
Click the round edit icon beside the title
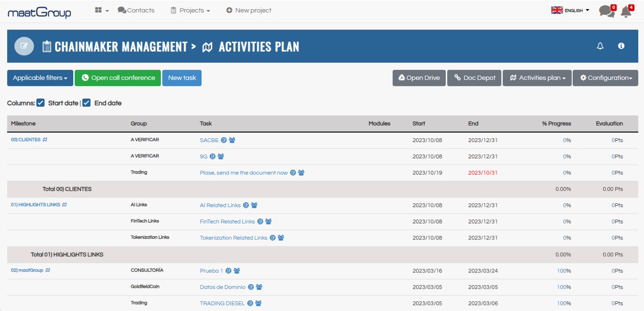[x=24, y=46]
